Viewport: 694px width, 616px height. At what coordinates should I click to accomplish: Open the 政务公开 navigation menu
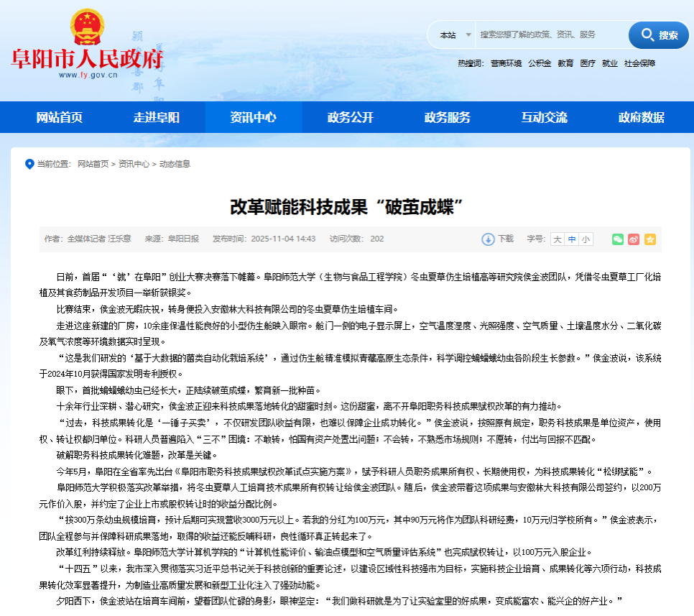point(351,117)
